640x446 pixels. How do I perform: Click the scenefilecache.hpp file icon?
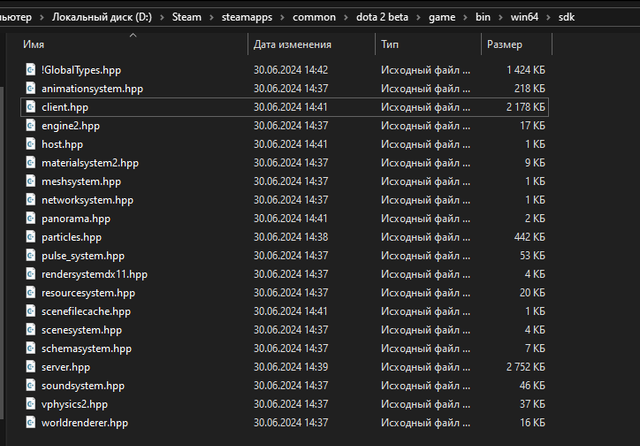coord(31,311)
